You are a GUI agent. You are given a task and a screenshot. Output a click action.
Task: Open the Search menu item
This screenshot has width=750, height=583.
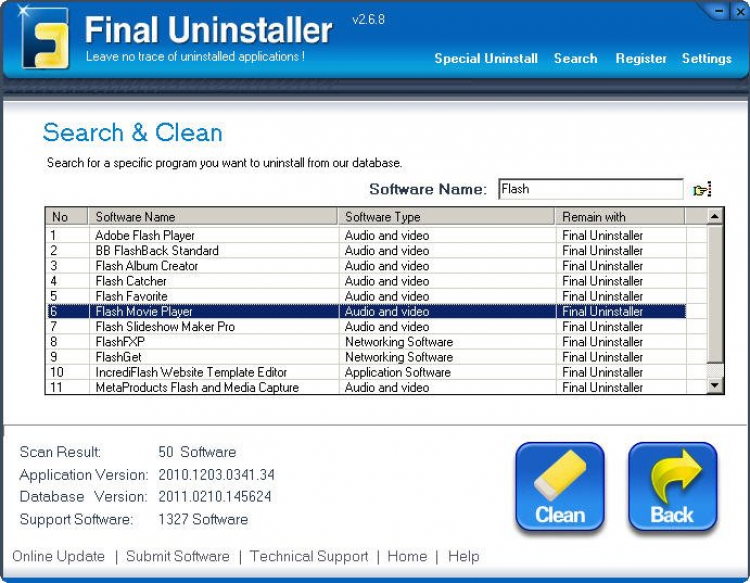click(575, 58)
